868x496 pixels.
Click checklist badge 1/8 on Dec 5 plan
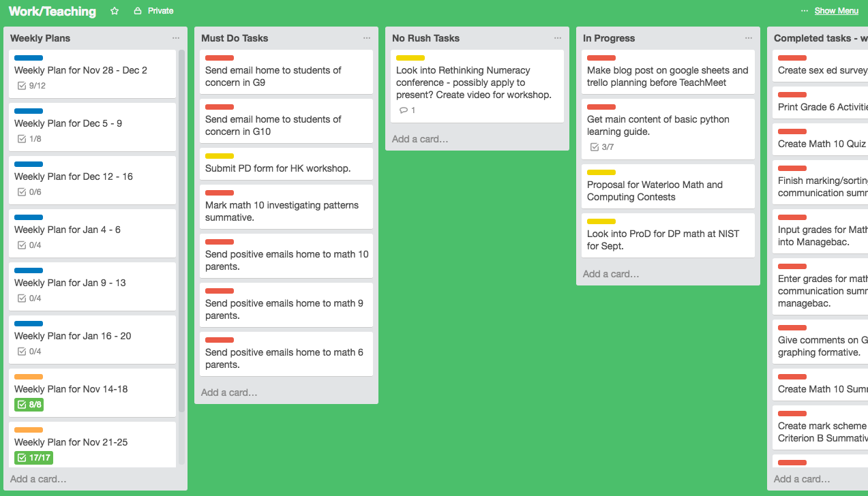(x=29, y=139)
